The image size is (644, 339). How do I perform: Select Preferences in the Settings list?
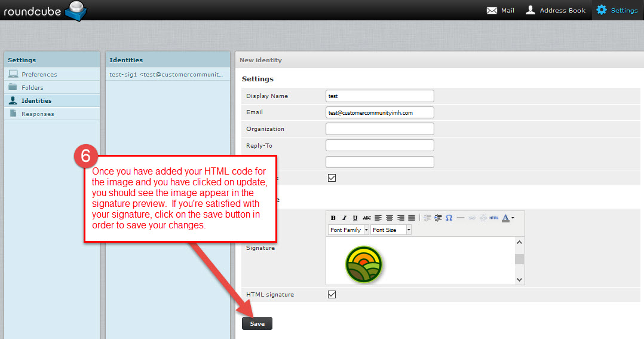point(39,75)
